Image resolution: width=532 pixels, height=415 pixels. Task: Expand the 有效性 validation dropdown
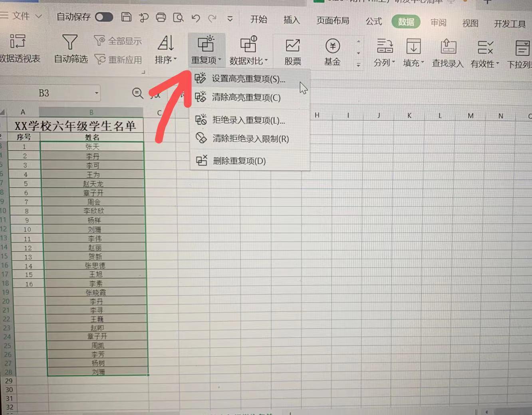(484, 52)
